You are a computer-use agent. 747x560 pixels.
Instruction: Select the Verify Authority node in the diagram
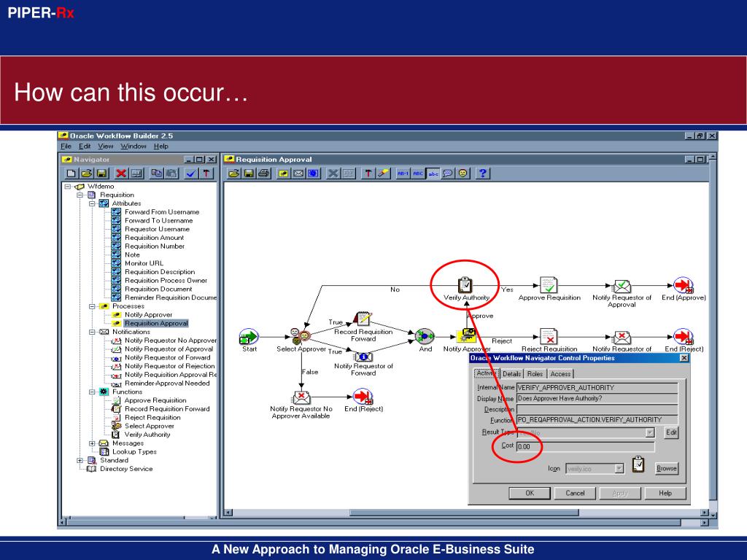(x=465, y=285)
